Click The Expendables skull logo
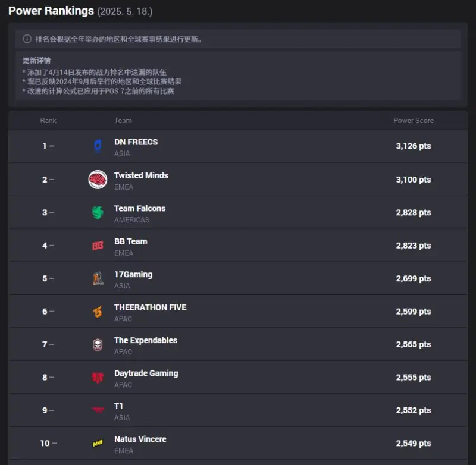476x465 pixels. [x=98, y=344]
